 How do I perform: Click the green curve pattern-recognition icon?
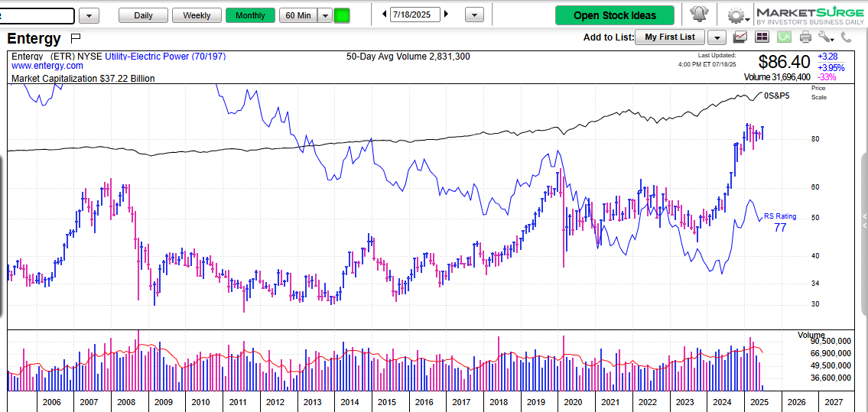pyautogui.click(x=784, y=37)
